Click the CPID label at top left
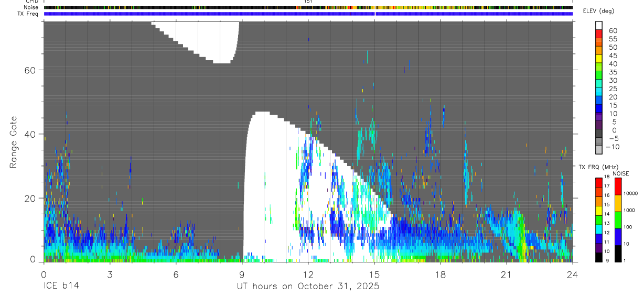Image resolution: width=644 pixels, height=297 pixels. [31, 2]
